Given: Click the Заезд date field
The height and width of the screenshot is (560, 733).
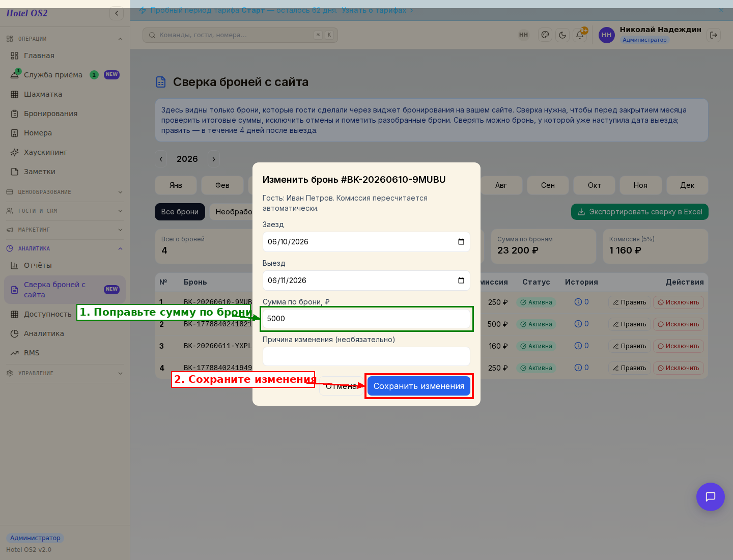Looking at the screenshot, I should pos(366,242).
